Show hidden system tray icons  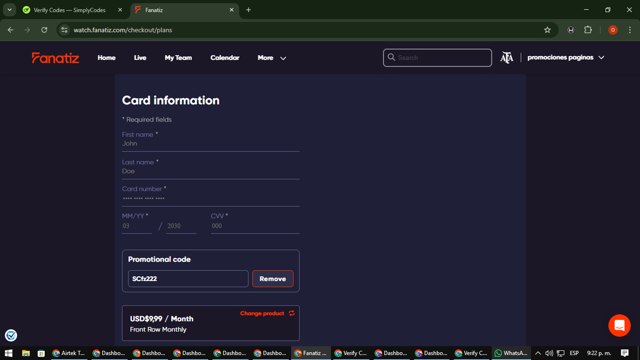(538, 353)
